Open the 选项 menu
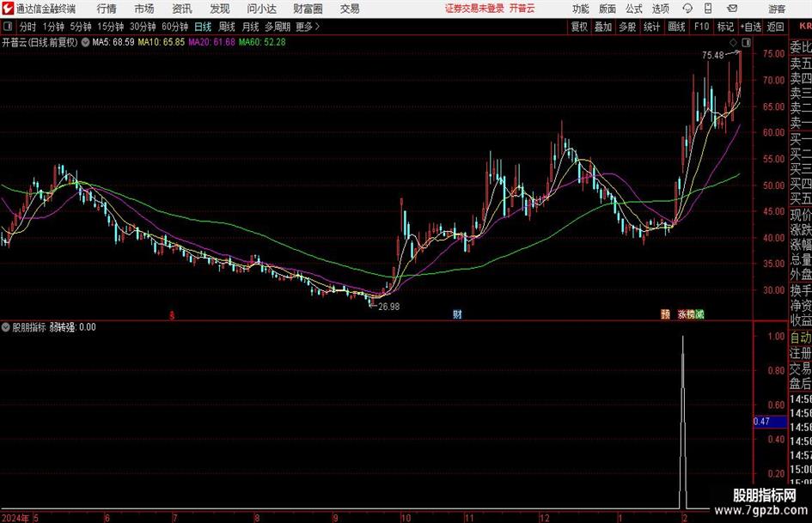The width and height of the screenshot is (812, 523). [660, 9]
